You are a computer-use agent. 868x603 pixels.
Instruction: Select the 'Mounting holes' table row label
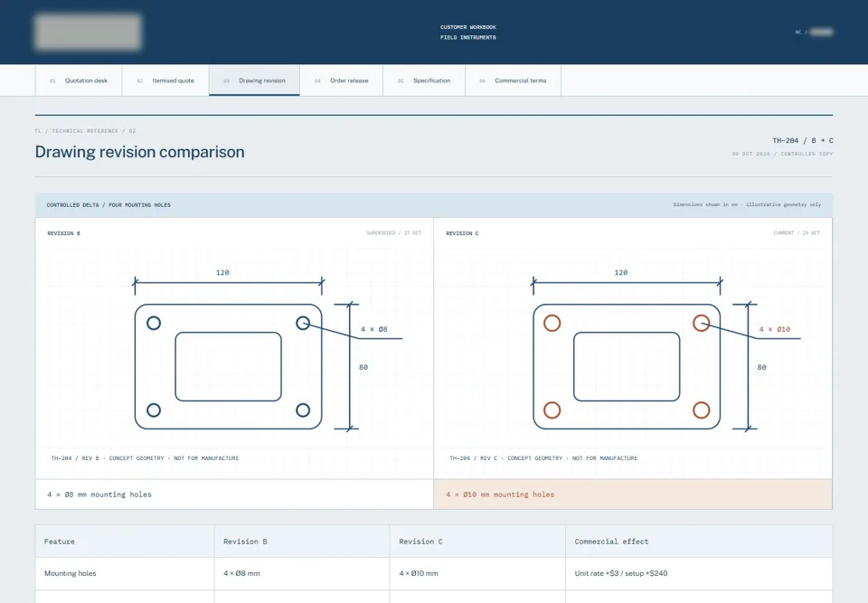tap(71, 574)
